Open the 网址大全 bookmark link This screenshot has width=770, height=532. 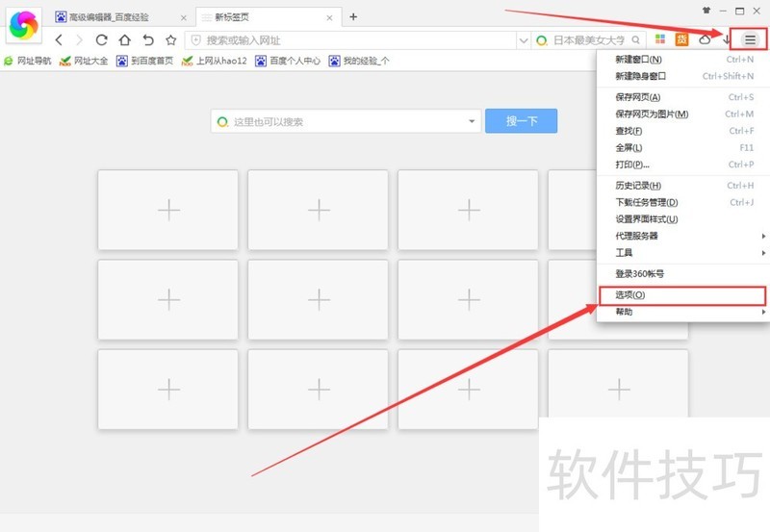[84, 61]
